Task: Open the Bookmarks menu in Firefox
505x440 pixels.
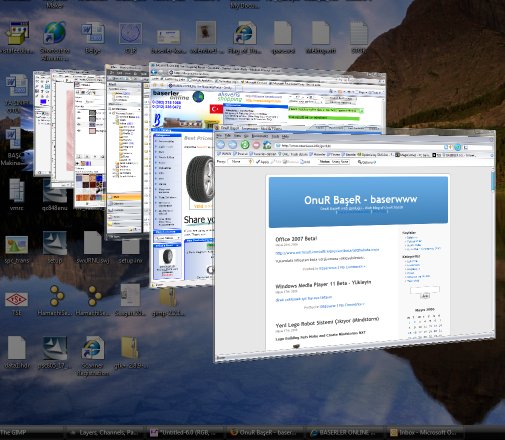Action: 260,136
